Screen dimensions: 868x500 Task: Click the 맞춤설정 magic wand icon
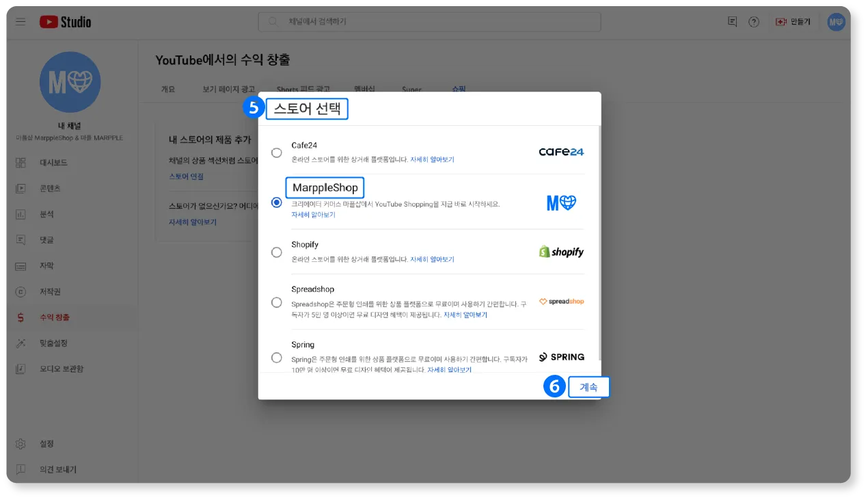pyautogui.click(x=21, y=343)
